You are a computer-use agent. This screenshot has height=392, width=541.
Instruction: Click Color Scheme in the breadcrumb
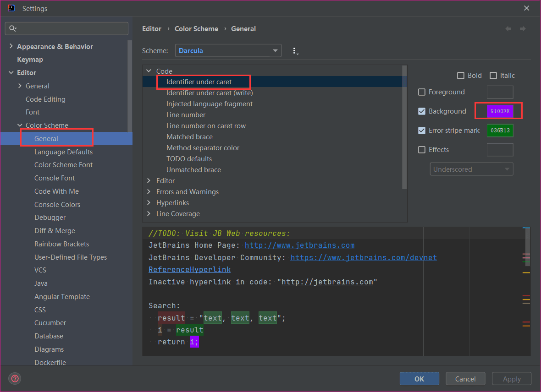pyautogui.click(x=196, y=29)
